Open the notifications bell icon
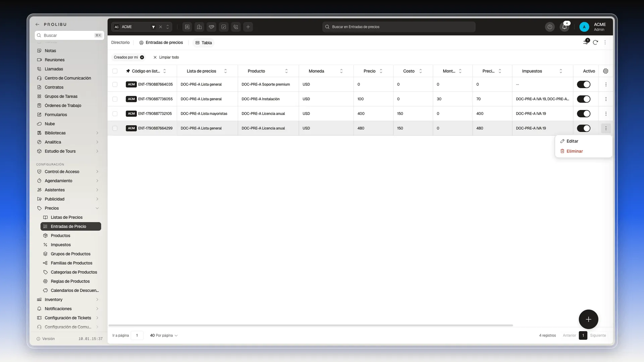Image resolution: width=644 pixels, height=362 pixels. click(565, 27)
